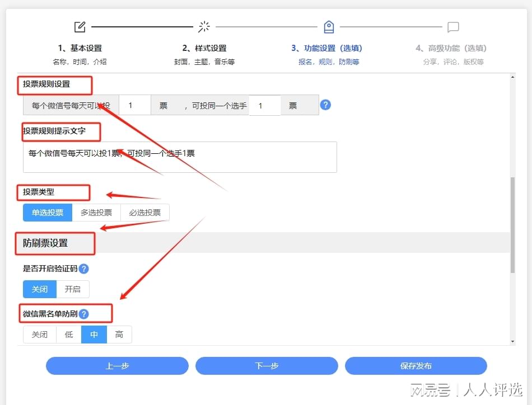
Task: Click the pencil edit icon for step 1
Action: pyautogui.click(x=80, y=27)
